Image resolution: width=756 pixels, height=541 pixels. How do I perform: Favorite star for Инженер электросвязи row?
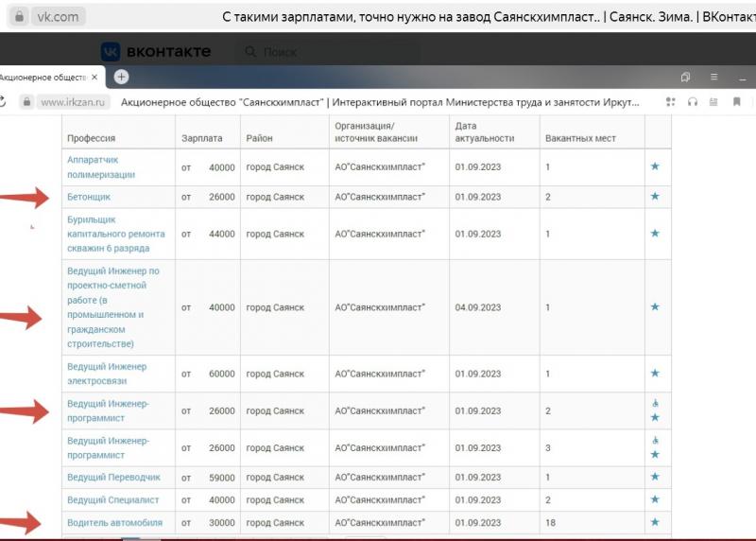click(655, 373)
